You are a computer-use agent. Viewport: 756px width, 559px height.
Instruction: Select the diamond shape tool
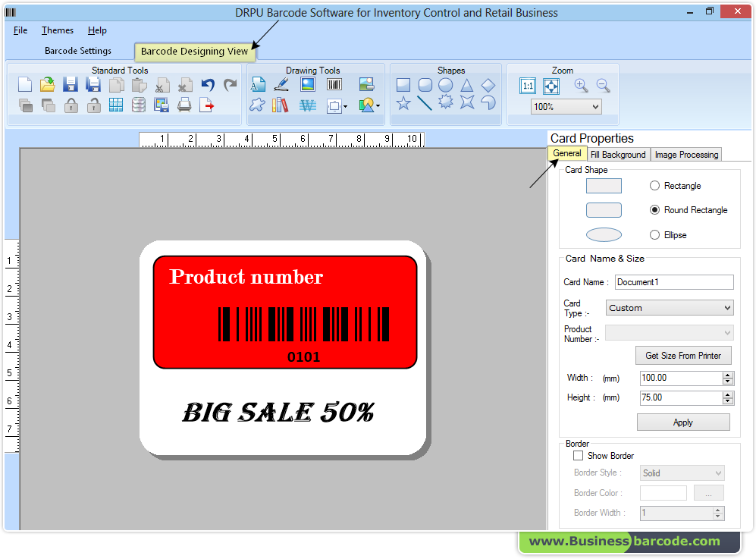(x=488, y=86)
